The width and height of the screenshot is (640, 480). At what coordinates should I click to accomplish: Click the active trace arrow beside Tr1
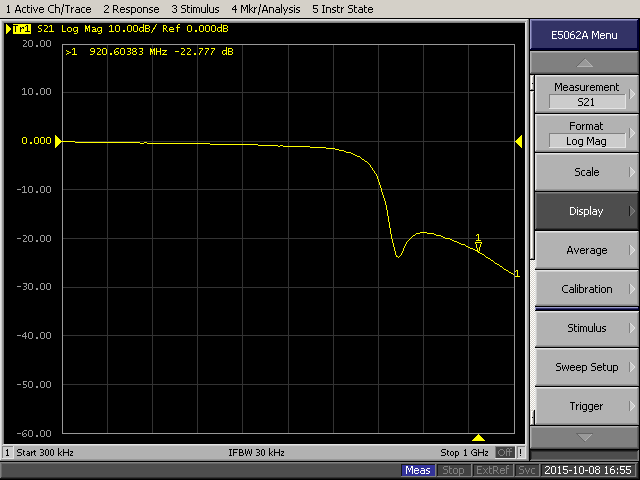click(8, 29)
